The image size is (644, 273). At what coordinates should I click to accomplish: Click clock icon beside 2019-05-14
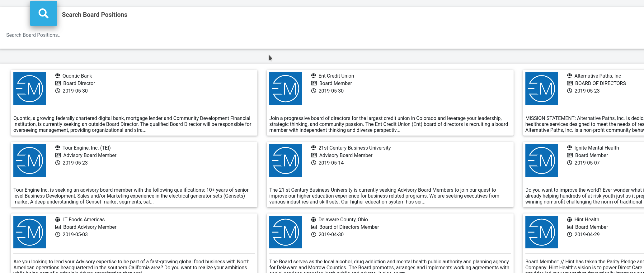click(x=313, y=163)
